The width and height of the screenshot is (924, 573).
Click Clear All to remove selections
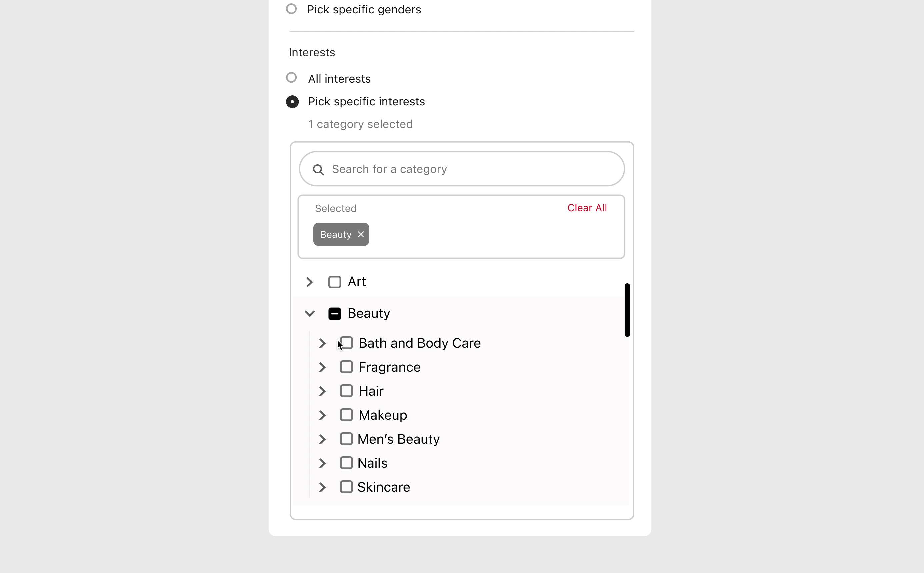[x=587, y=207]
